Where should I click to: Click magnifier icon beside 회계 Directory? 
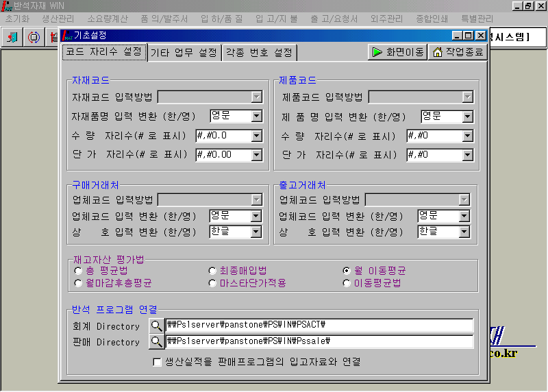point(157,326)
